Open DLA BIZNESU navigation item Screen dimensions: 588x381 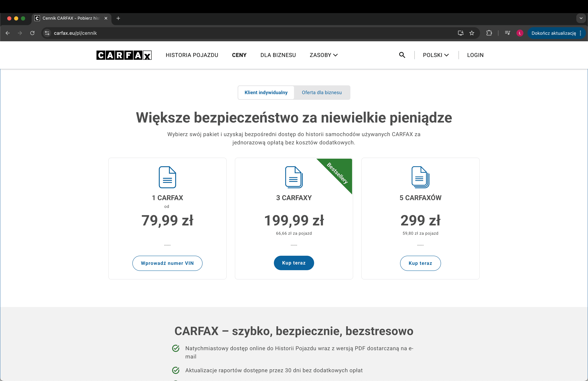click(x=278, y=55)
